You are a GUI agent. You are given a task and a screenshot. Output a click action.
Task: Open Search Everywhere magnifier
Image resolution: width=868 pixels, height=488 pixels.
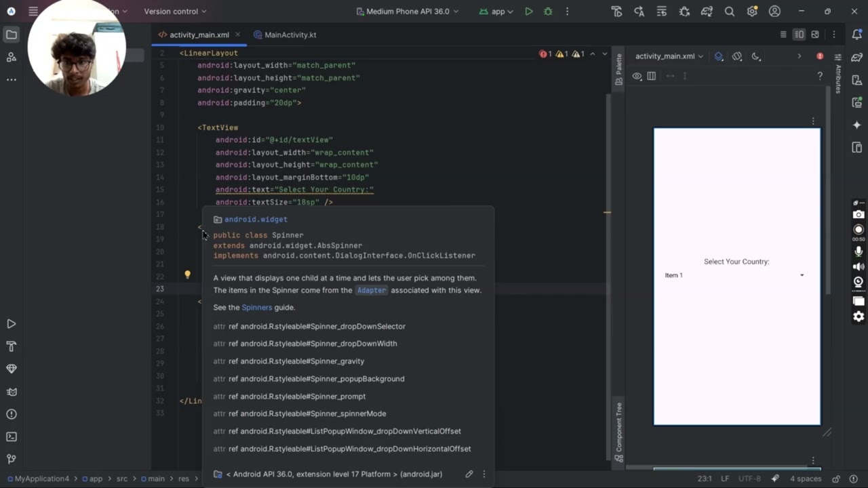(x=729, y=12)
